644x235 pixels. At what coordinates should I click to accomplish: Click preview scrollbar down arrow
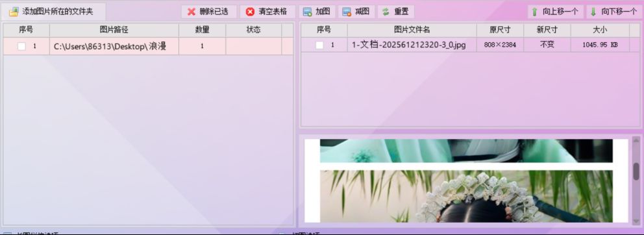click(x=636, y=222)
